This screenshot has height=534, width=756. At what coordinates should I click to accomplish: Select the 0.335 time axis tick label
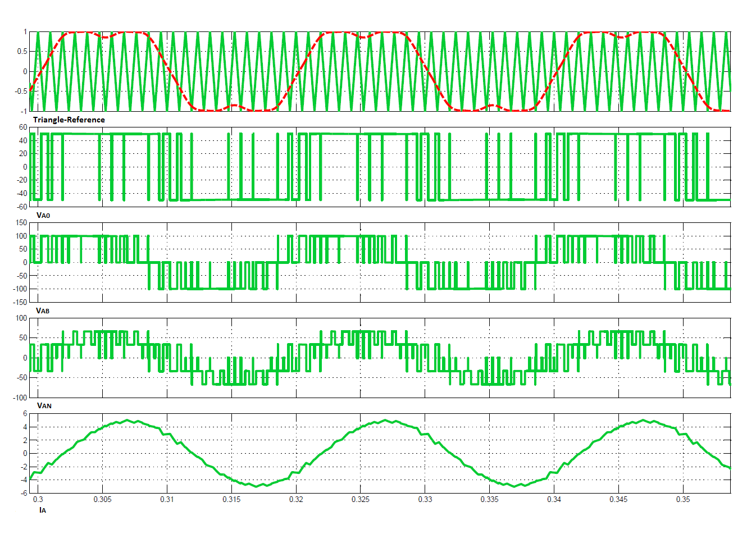tap(490, 499)
